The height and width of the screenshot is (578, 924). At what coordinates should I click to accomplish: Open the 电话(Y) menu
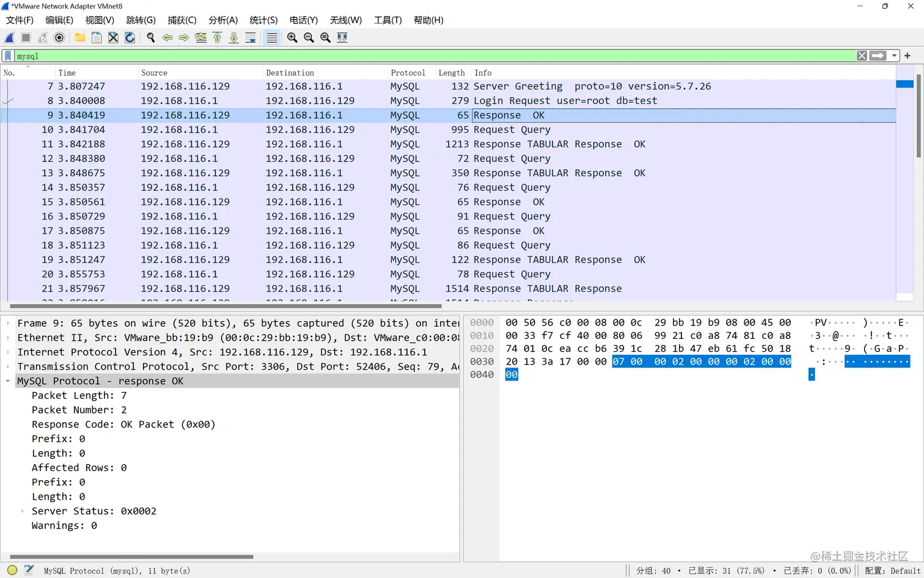coord(304,20)
